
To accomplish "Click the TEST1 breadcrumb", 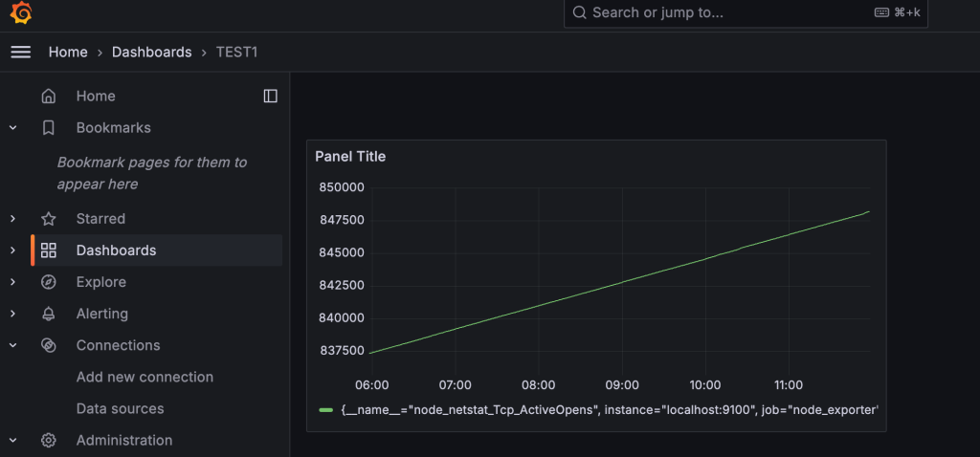I will coord(237,52).
